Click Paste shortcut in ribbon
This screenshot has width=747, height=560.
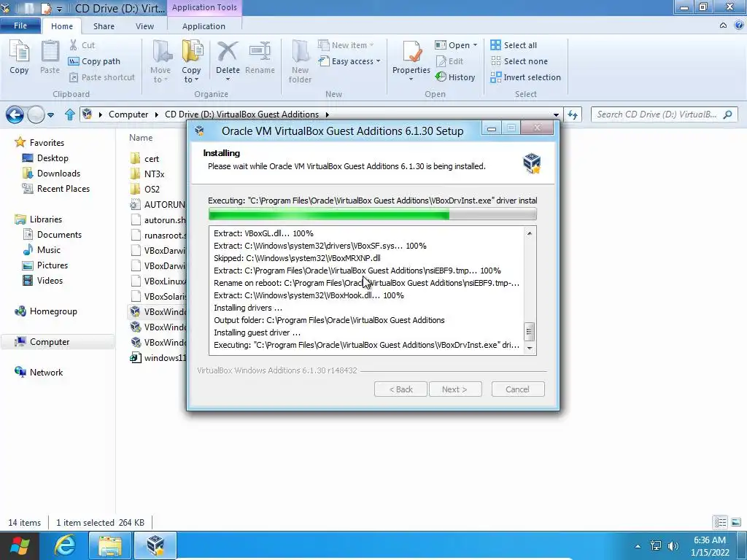(x=102, y=77)
